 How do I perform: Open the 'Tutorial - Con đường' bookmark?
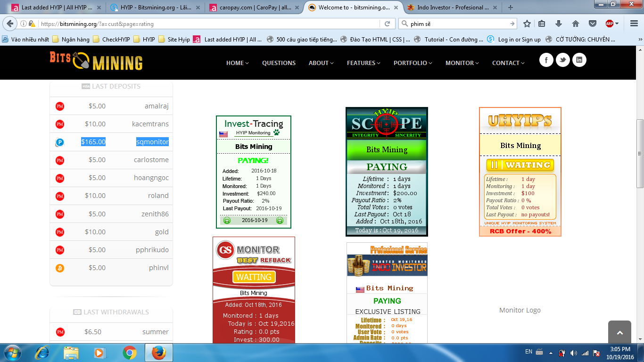click(448, 40)
